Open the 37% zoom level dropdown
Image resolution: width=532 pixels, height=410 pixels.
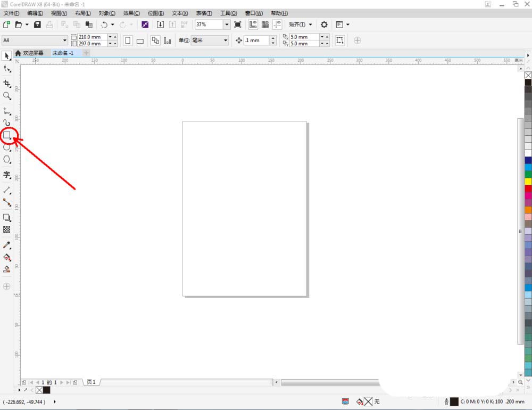[x=227, y=24]
